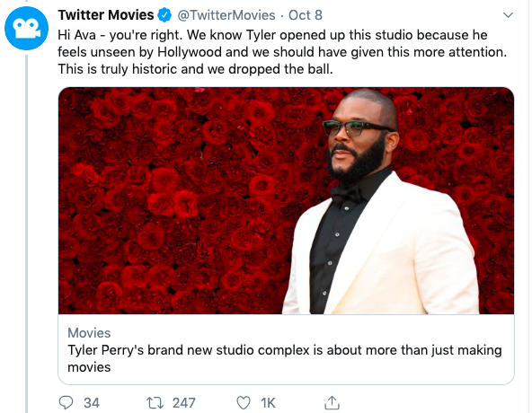Screen dimensions: 532x413
Task: Click the Movies category label in card
Action: tap(89, 333)
